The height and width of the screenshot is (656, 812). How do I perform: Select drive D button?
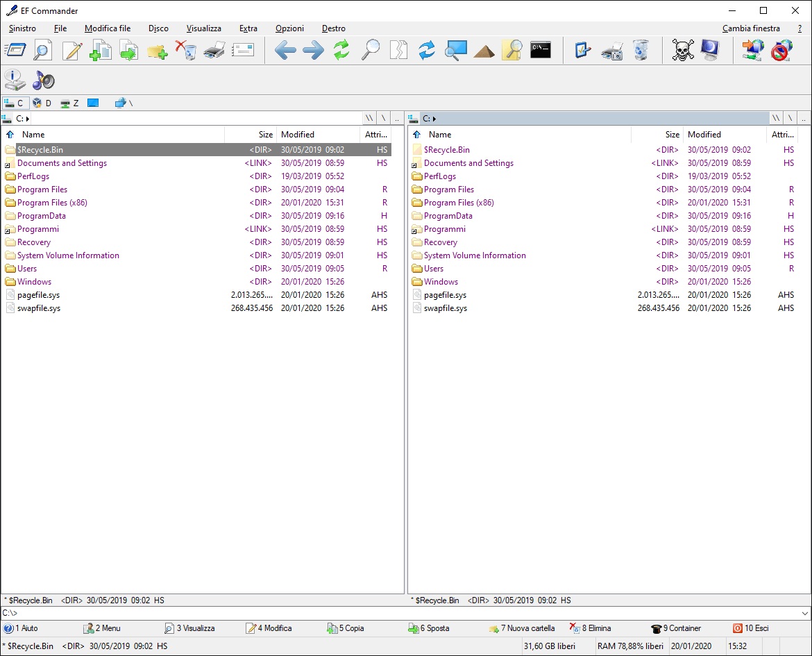point(42,103)
